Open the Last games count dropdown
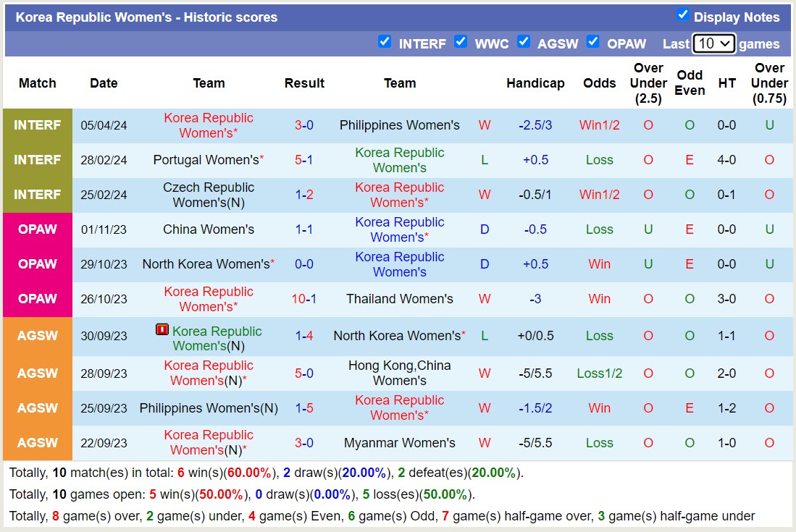The image size is (796, 532). [713, 43]
